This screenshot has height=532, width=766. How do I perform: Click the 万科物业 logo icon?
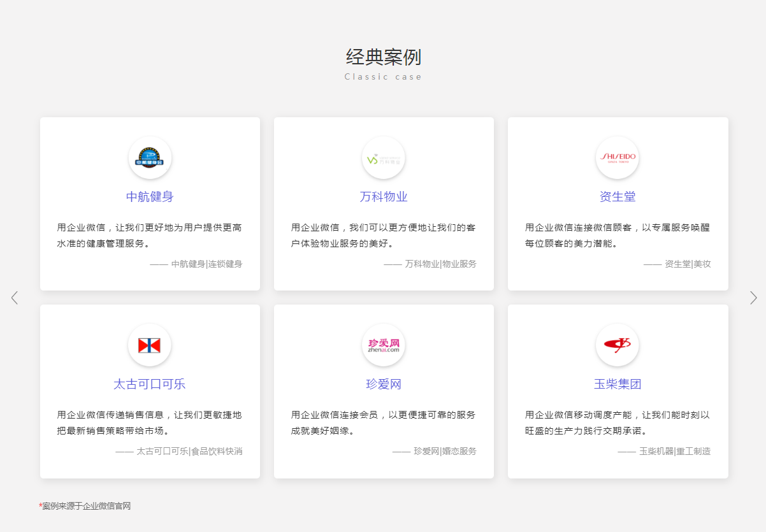[384, 157]
